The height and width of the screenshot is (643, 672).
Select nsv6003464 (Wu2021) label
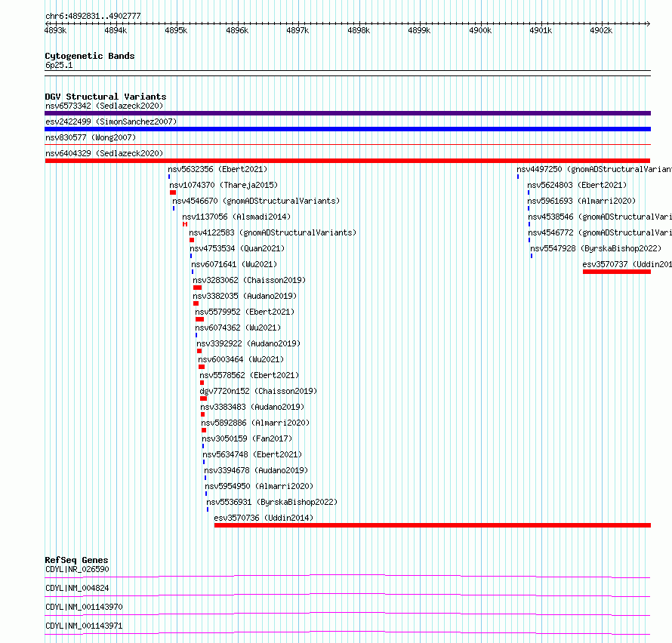[x=241, y=359]
